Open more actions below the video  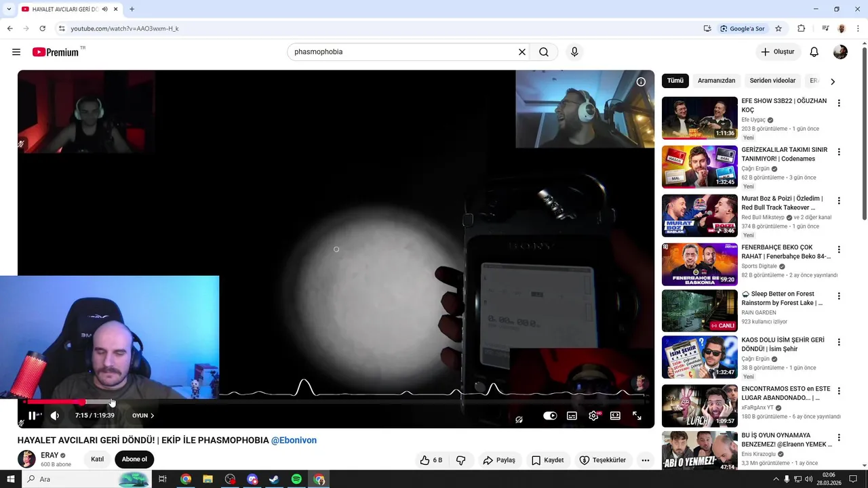point(646,460)
